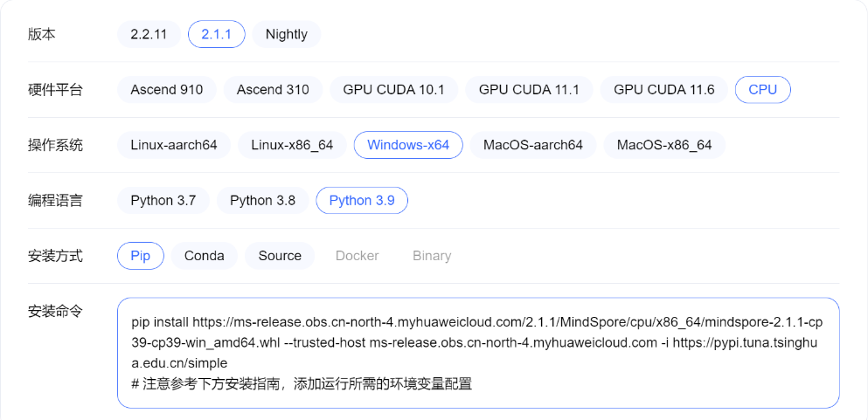Pick Python 3.9 as language

click(362, 200)
